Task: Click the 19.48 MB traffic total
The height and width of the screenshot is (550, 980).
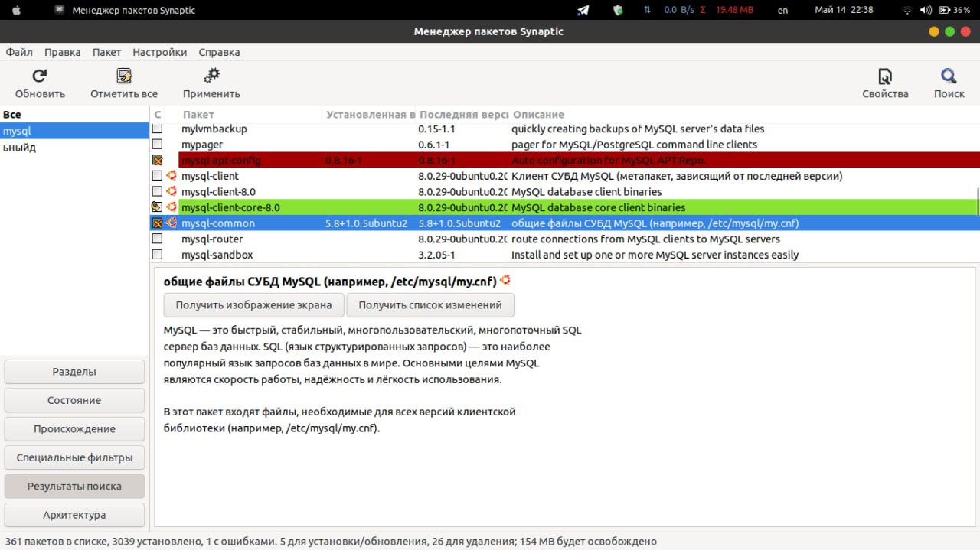Action: tap(734, 10)
